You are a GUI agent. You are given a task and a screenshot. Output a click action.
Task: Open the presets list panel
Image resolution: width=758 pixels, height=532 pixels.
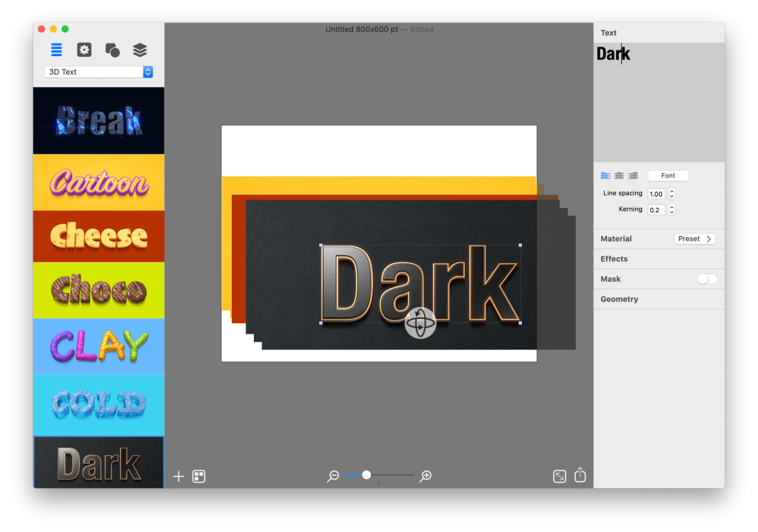click(x=56, y=50)
